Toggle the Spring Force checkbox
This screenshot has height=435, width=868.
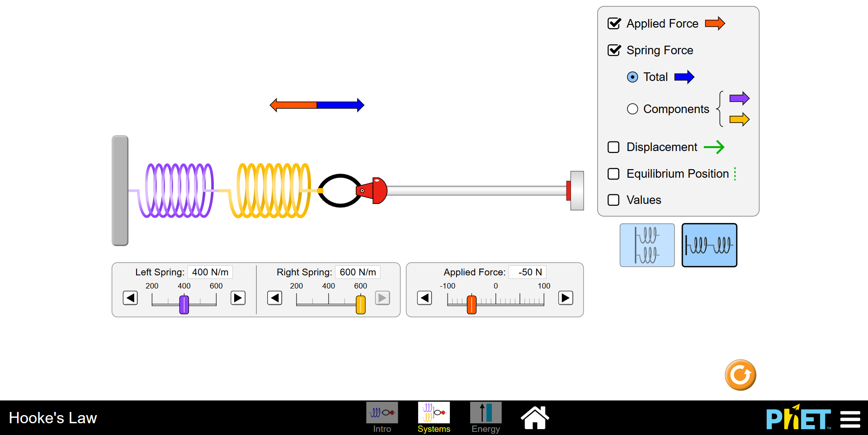pyautogui.click(x=614, y=50)
